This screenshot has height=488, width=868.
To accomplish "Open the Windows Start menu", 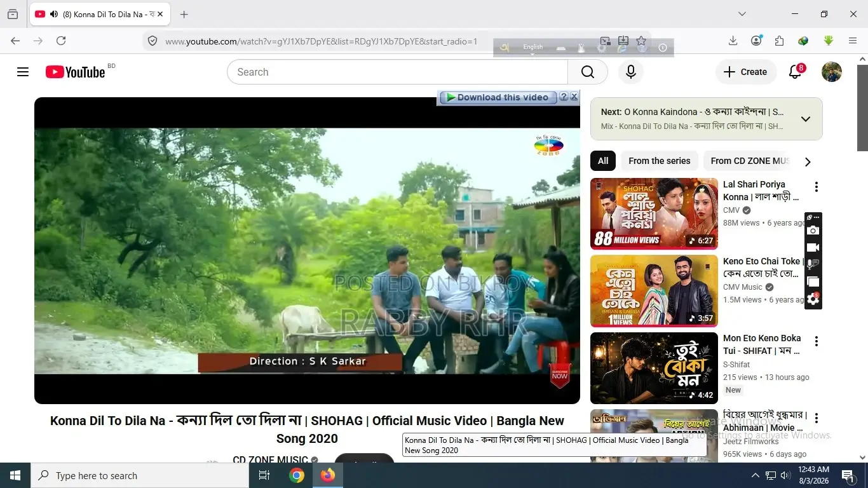I will (x=15, y=475).
